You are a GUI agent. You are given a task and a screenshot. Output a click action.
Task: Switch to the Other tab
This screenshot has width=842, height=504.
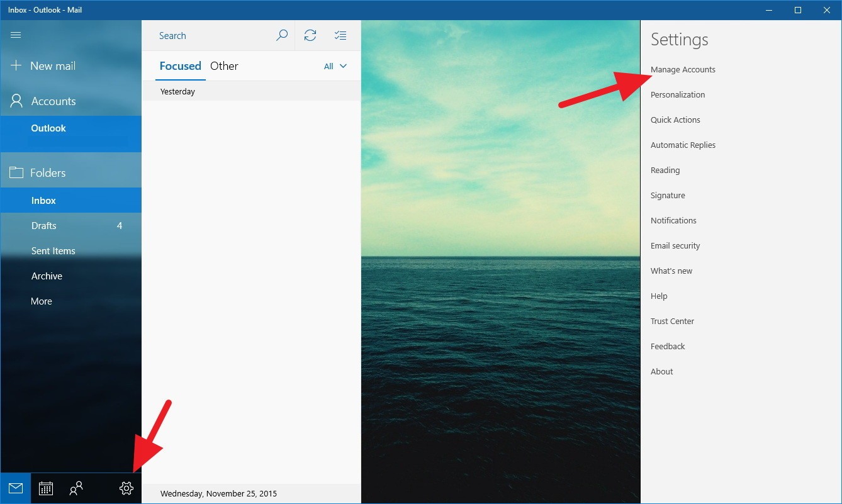click(224, 65)
